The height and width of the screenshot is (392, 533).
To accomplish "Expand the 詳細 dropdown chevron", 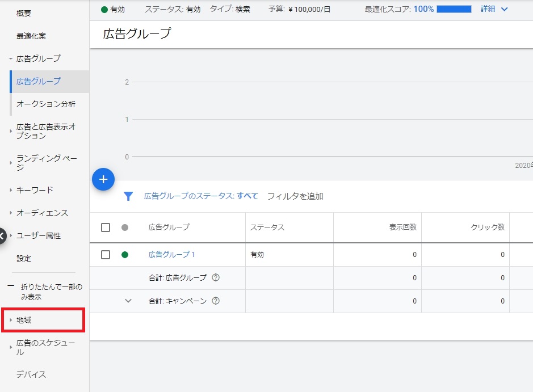I will (x=505, y=9).
